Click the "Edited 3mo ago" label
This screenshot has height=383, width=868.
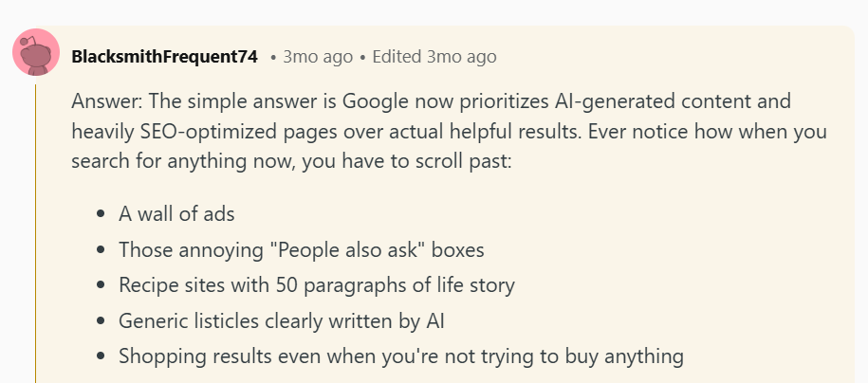[434, 57]
